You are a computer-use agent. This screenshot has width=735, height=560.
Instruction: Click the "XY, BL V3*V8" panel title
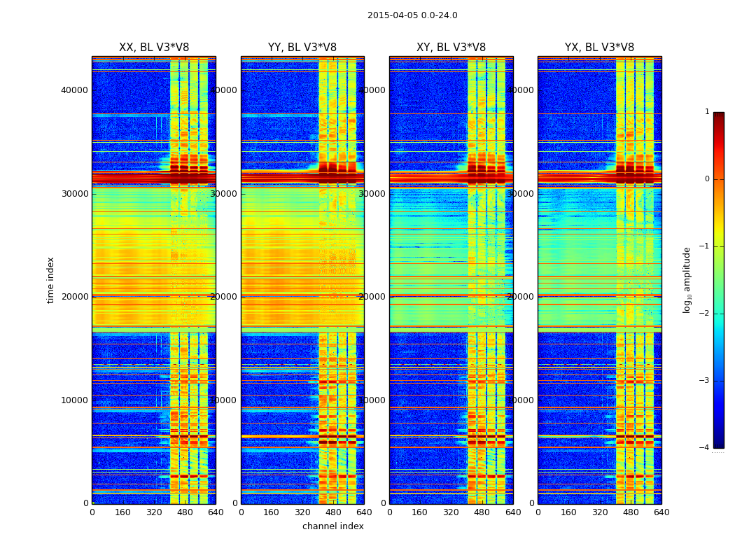click(x=451, y=48)
